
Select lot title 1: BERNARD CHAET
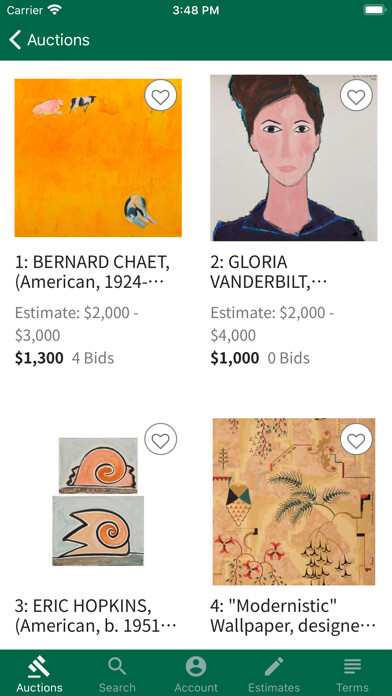92,272
